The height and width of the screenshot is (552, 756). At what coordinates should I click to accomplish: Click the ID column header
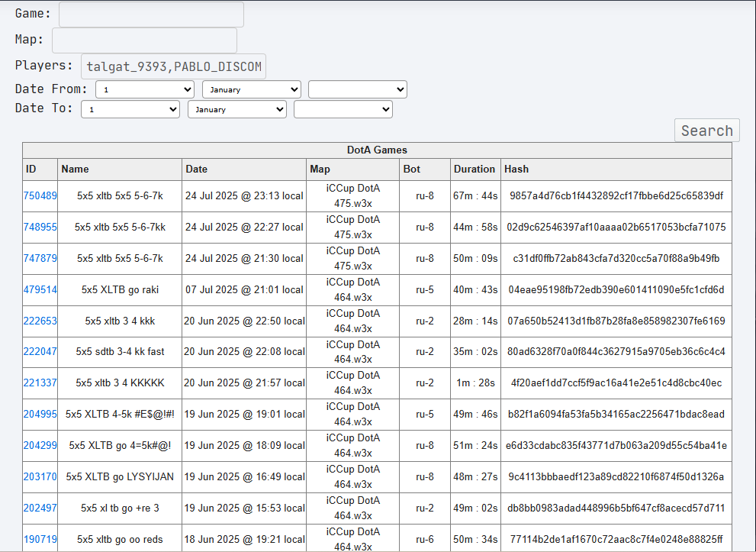40,169
